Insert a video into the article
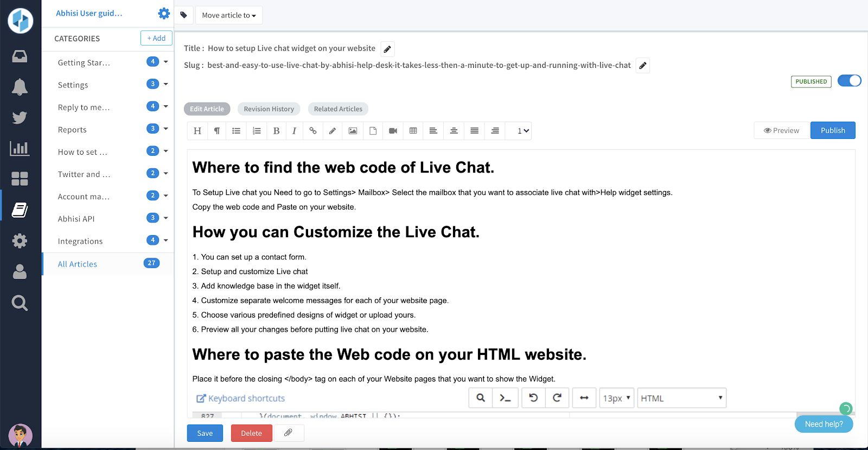868x450 pixels. click(x=393, y=131)
